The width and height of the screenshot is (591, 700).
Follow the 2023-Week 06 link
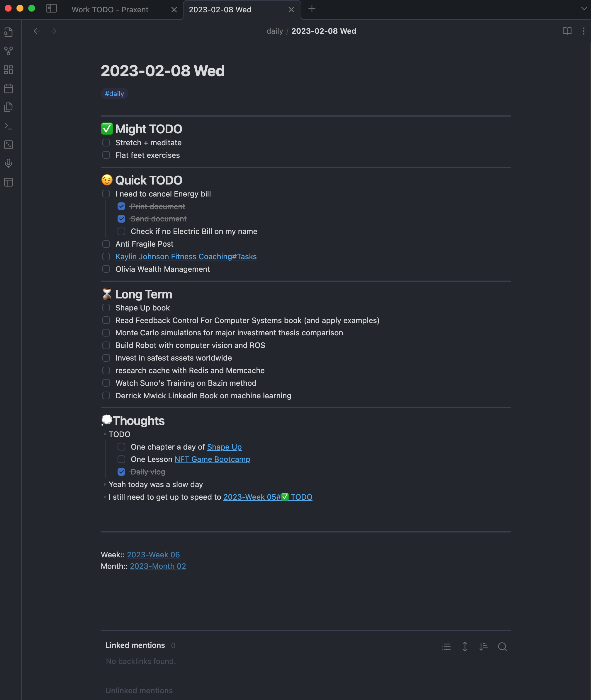point(153,555)
